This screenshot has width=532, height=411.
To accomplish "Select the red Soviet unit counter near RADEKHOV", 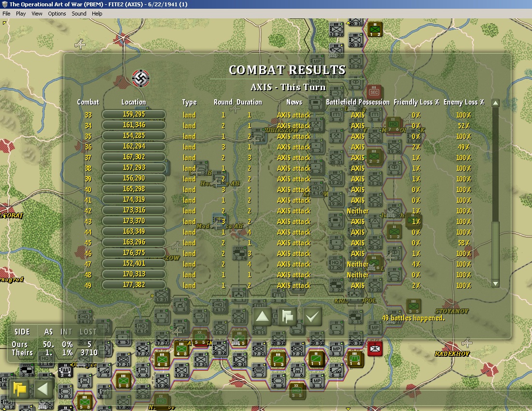I will (375, 349).
